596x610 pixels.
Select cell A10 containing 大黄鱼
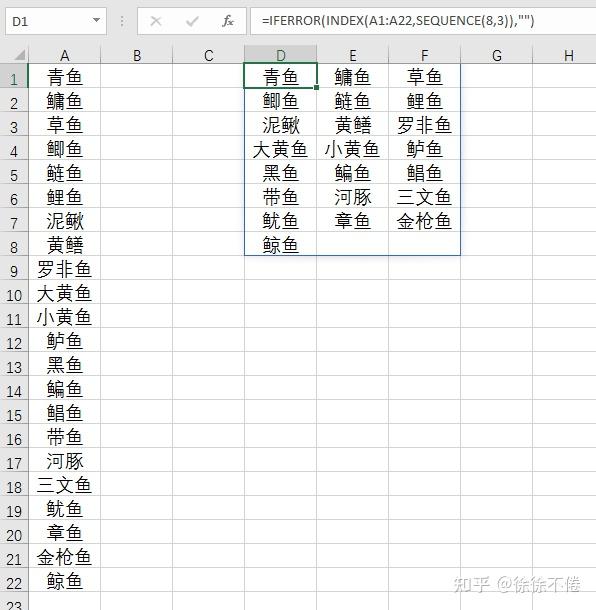pos(65,292)
